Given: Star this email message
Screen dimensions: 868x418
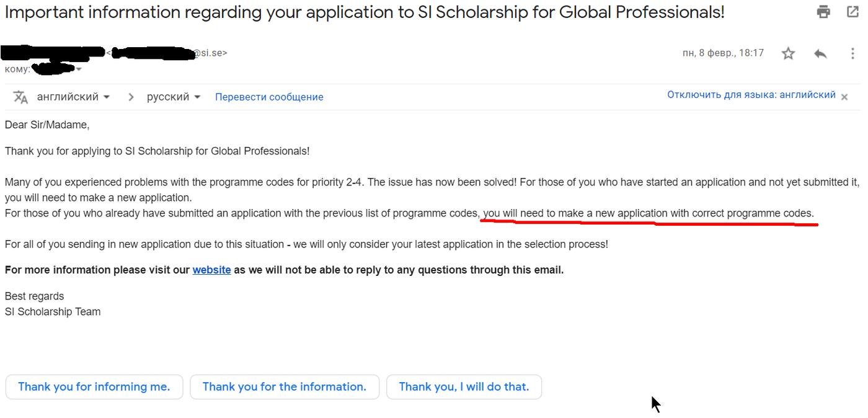Looking at the screenshot, I should (788, 53).
